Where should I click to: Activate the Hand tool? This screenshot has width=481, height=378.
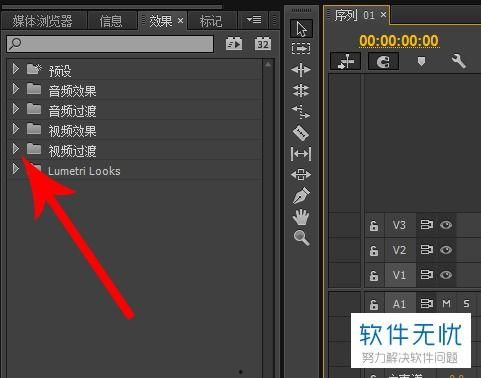(301, 217)
